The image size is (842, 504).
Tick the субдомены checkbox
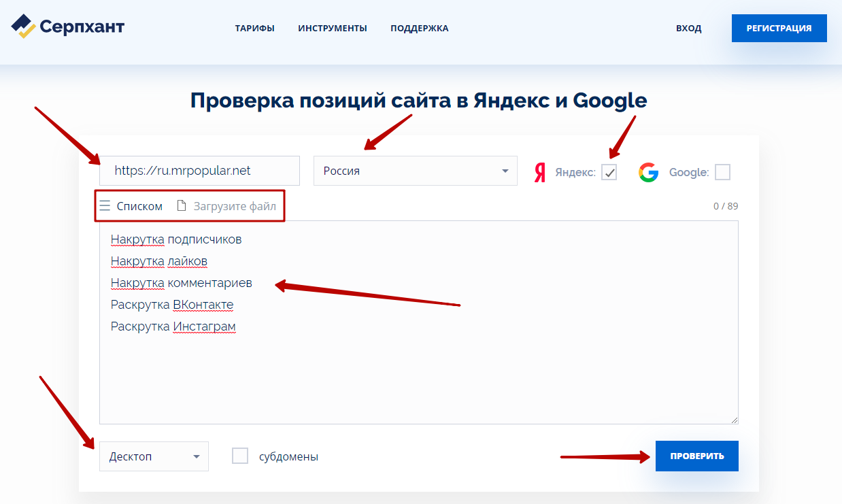(x=240, y=456)
